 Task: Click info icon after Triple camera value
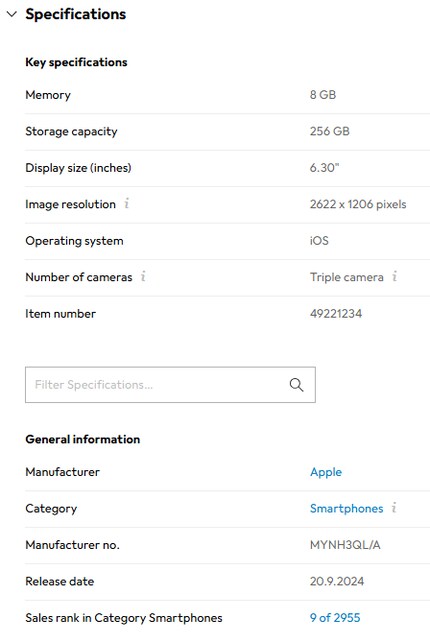click(x=394, y=276)
